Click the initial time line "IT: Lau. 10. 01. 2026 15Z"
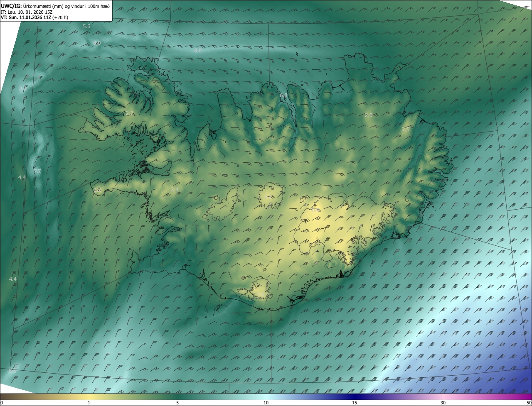The height and width of the screenshot is (406, 532). 27,12
